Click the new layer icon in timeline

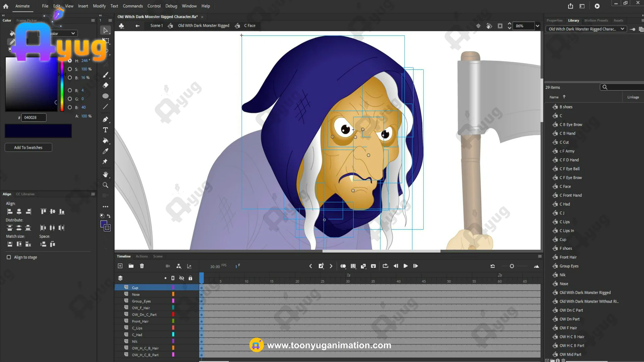coord(120,266)
